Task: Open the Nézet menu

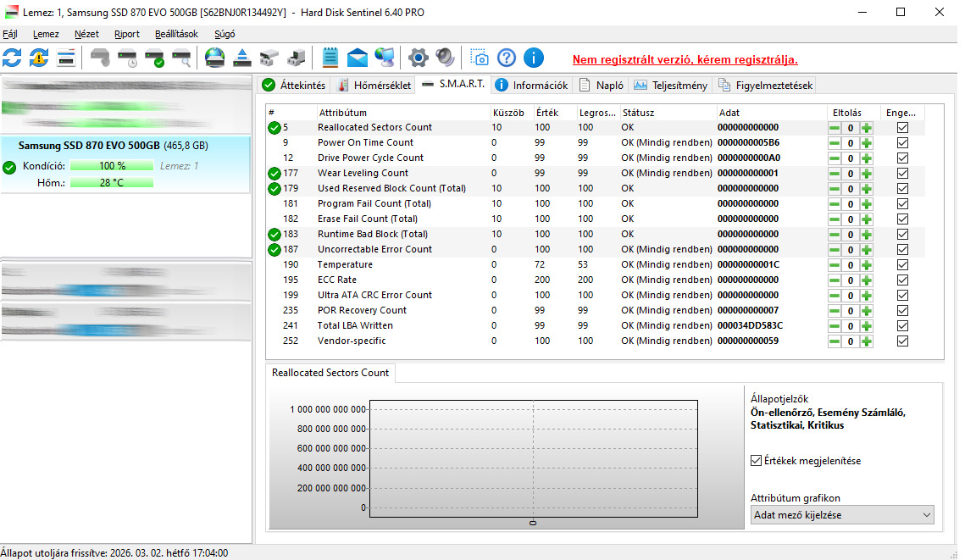Action: pyautogui.click(x=86, y=34)
